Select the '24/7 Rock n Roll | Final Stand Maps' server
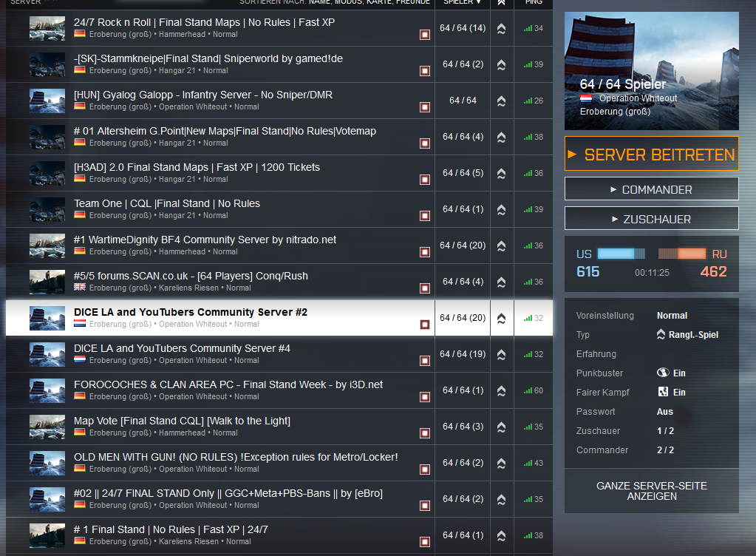The image size is (756, 556). 279,28
